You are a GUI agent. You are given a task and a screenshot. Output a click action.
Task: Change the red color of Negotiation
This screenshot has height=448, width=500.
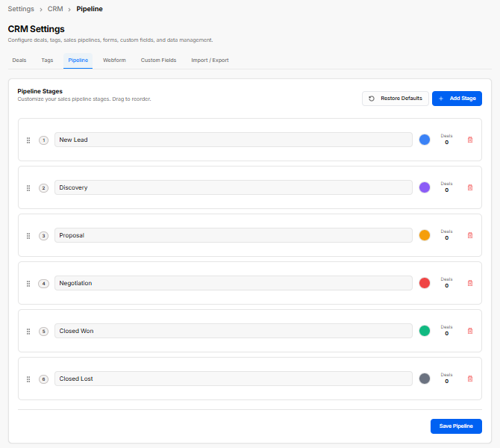(425, 283)
